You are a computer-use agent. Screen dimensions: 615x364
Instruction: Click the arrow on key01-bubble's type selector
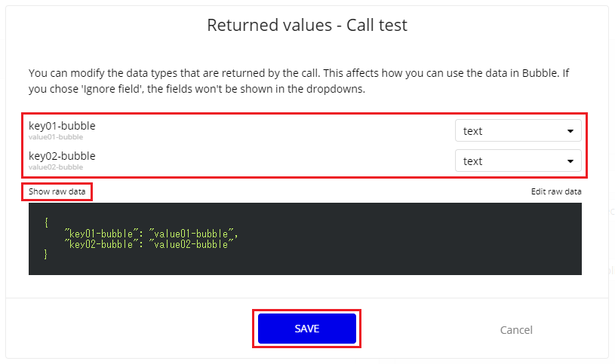coord(570,131)
